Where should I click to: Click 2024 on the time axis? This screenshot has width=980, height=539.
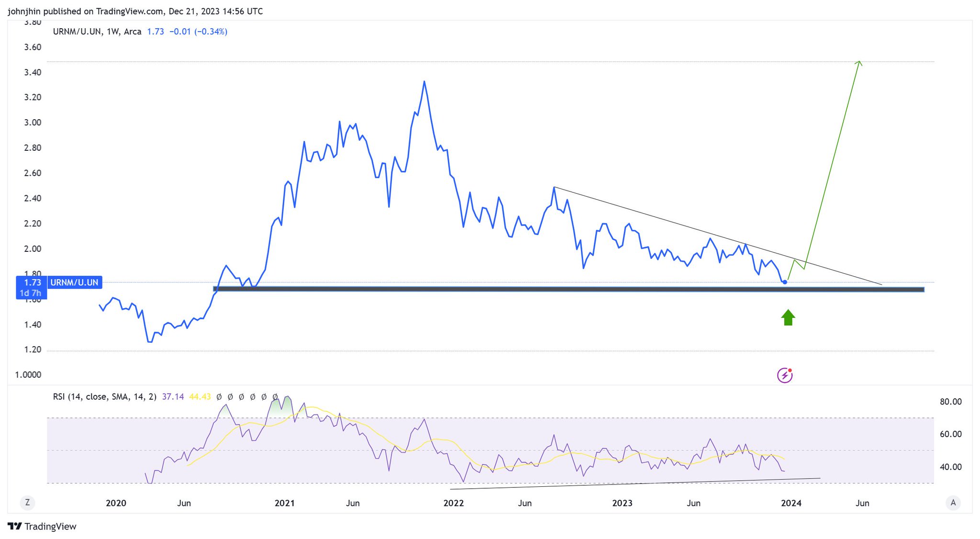tap(791, 503)
